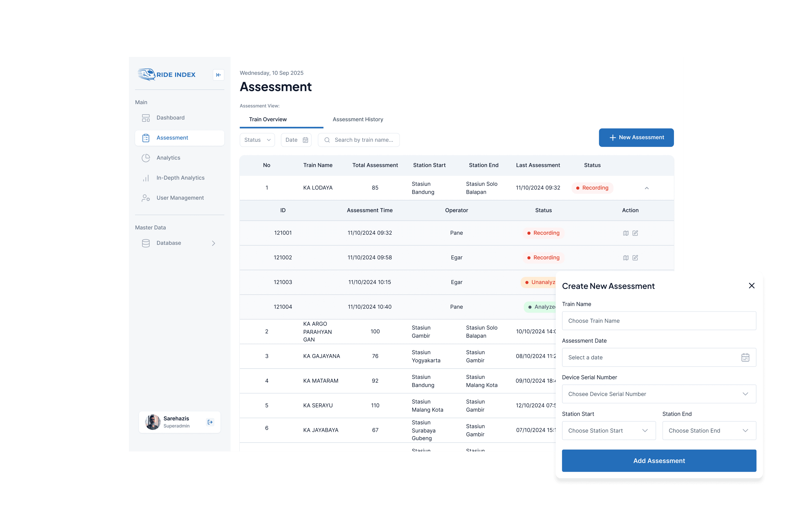Go to Analytics in the sidebar
Viewport: 812px width, 508px height.
(x=179, y=158)
